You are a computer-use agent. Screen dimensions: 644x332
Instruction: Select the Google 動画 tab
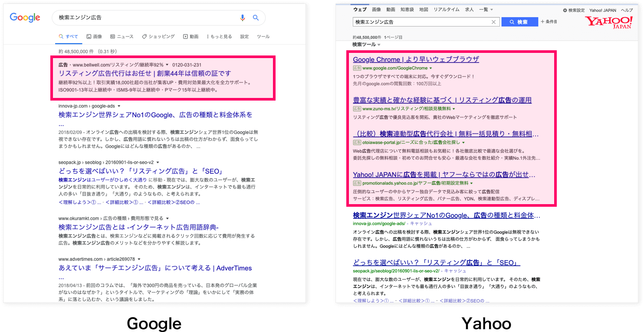point(191,36)
